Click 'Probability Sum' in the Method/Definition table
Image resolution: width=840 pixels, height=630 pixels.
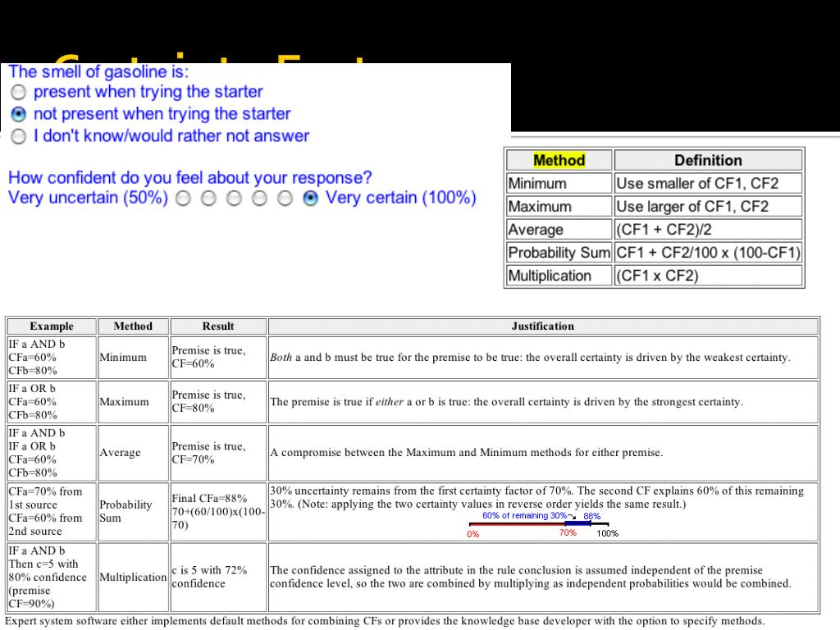tap(559, 253)
